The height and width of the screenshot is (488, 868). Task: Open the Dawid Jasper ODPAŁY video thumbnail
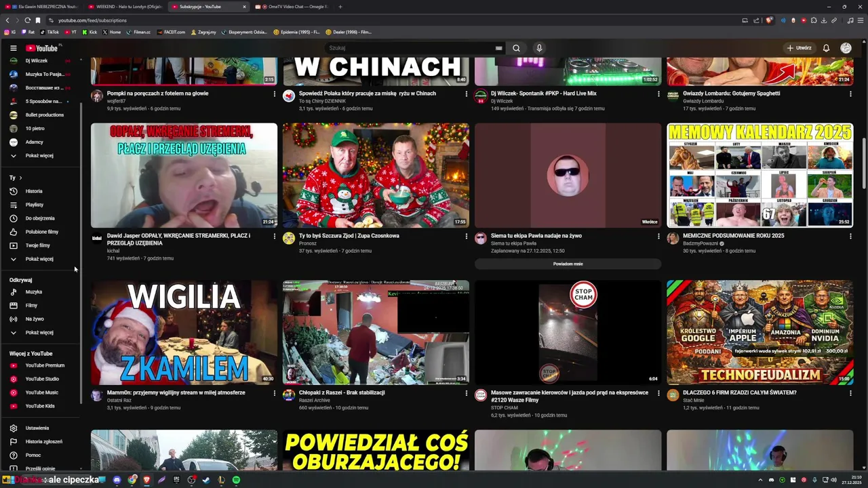pyautogui.click(x=184, y=175)
